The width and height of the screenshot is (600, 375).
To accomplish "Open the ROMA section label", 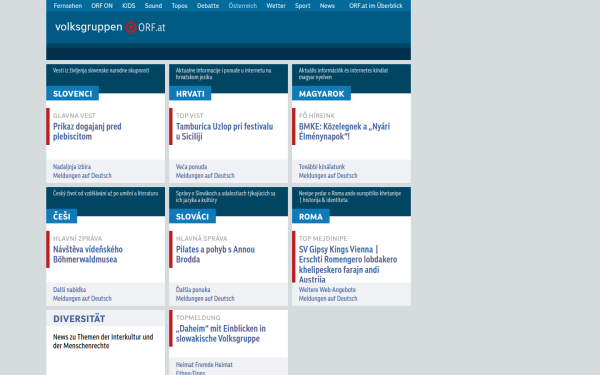I will (310, 217).
